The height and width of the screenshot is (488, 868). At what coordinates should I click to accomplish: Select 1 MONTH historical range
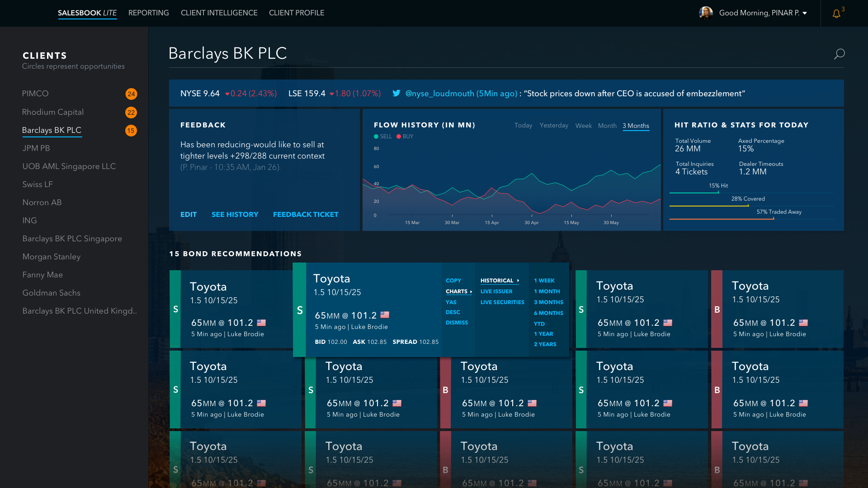pos(547,291)
